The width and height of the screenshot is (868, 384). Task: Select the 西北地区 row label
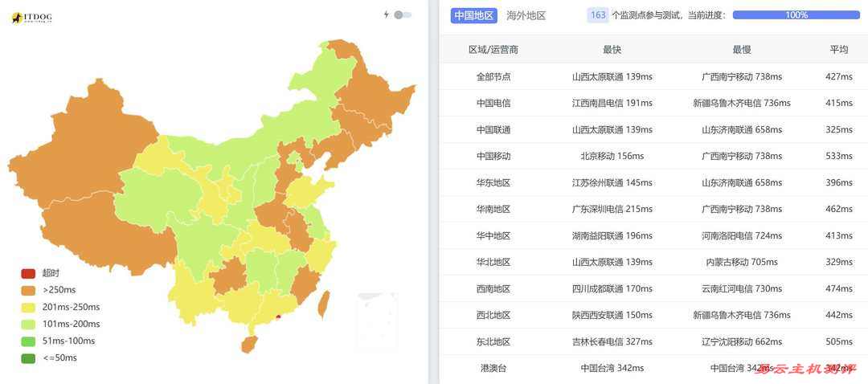(493, 316)
